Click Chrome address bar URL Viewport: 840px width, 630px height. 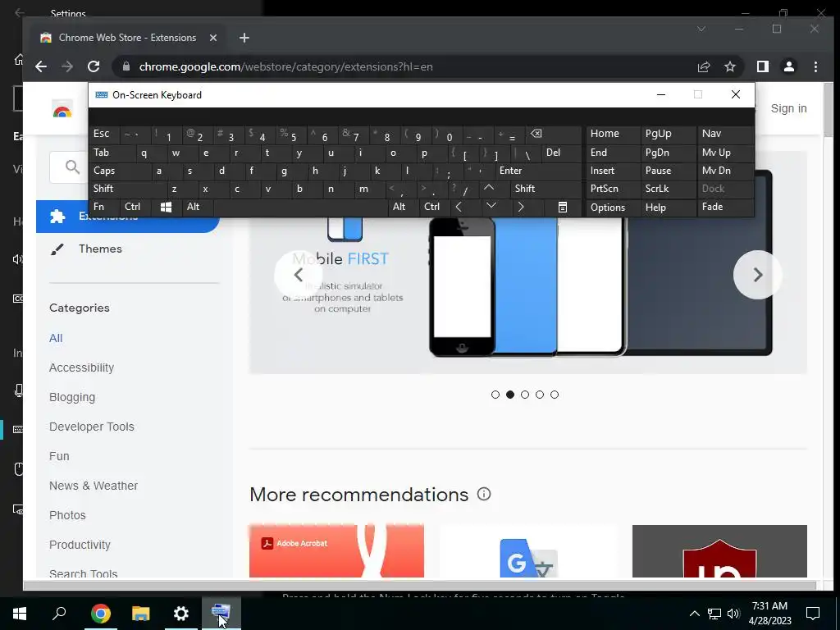(x=286, y=66)
